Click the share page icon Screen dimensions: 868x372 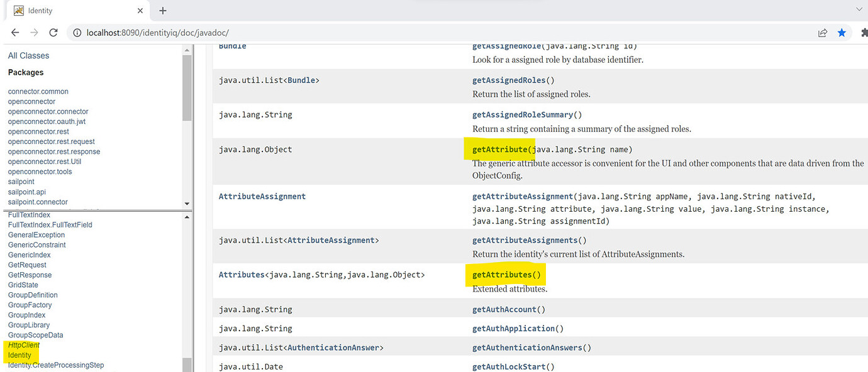(822, 33)
